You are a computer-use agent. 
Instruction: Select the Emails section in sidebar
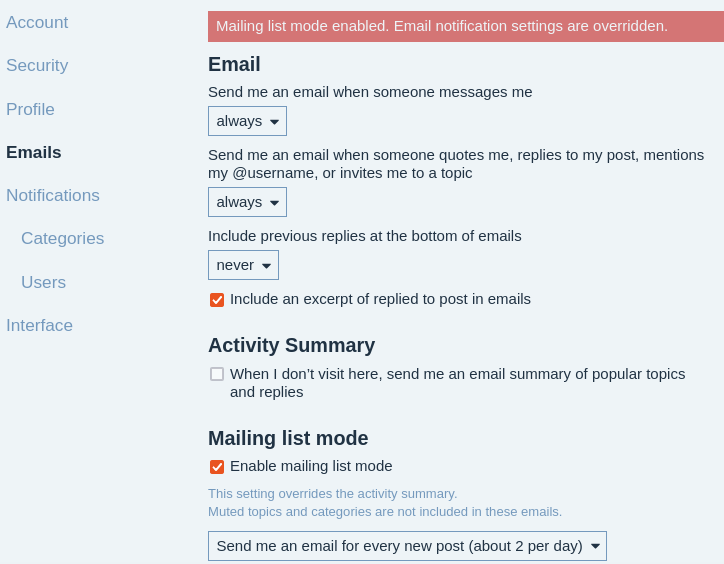[x=33, y=152]
